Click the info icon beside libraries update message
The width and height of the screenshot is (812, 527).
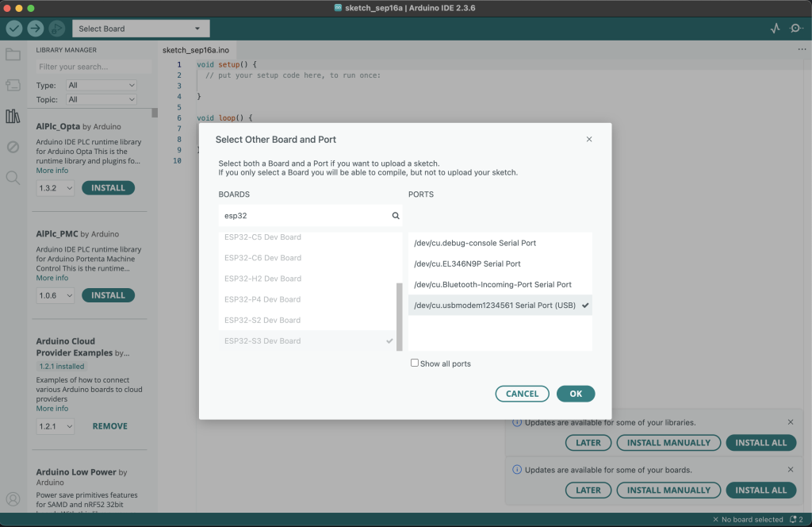point(517,422)
